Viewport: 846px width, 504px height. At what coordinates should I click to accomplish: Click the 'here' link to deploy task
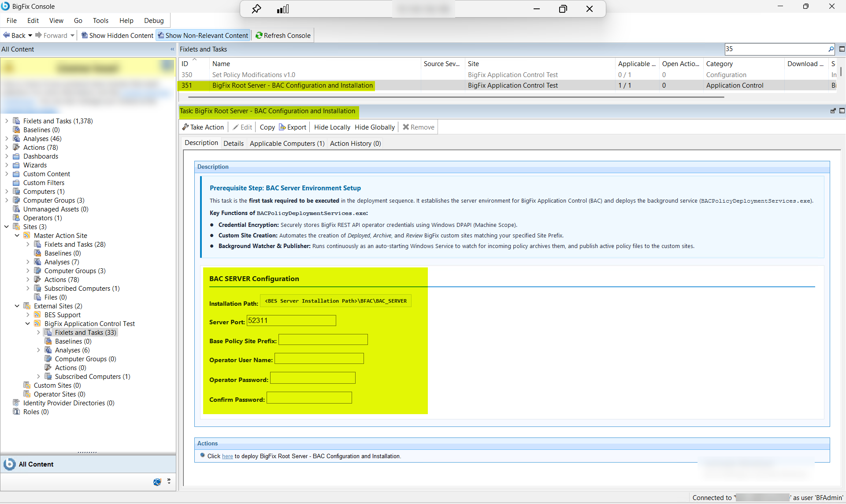point(227,456)
